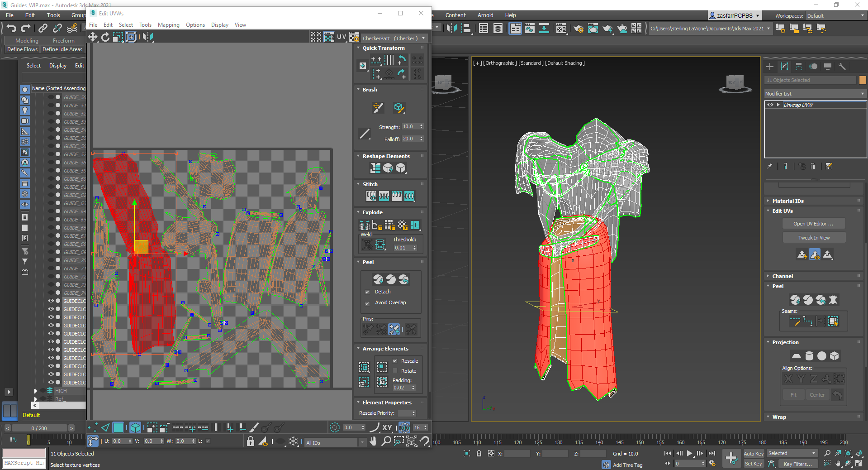Hide the first GUIDECLO object via its eye icon
This screenshot has width=868, height=470.
(x=51, y=301)
